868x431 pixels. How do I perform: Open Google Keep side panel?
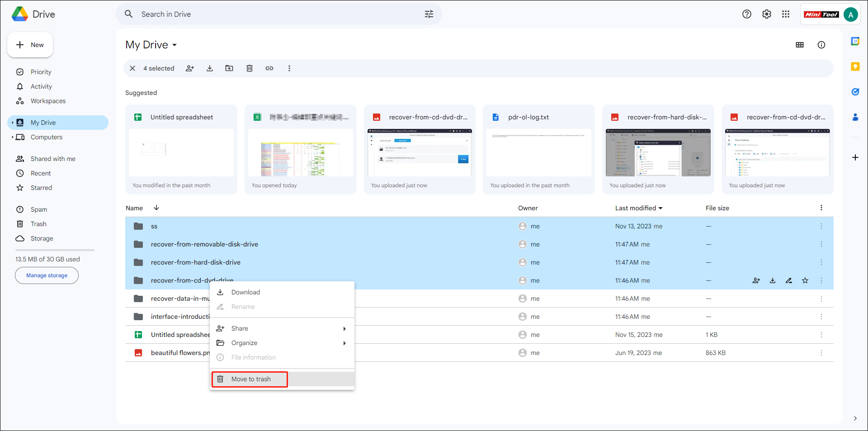pyautogui.click(x=855, y=66)
